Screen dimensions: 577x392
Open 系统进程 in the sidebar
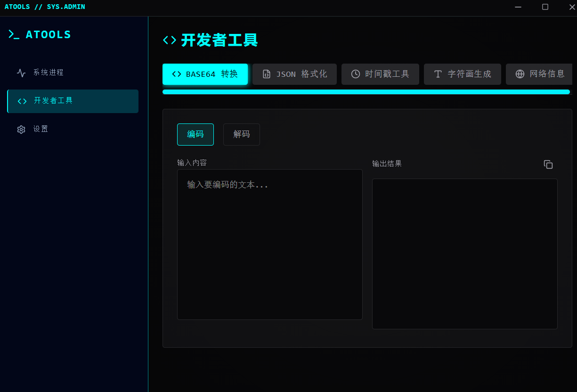(73, 73)
